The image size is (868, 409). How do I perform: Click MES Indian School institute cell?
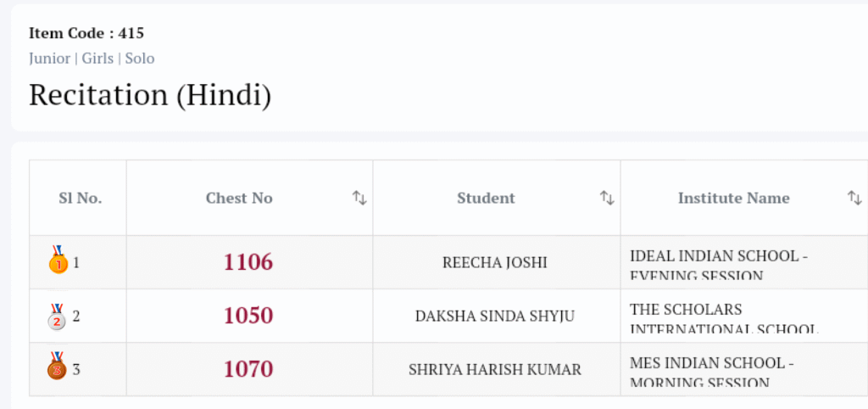click(711, 371)
